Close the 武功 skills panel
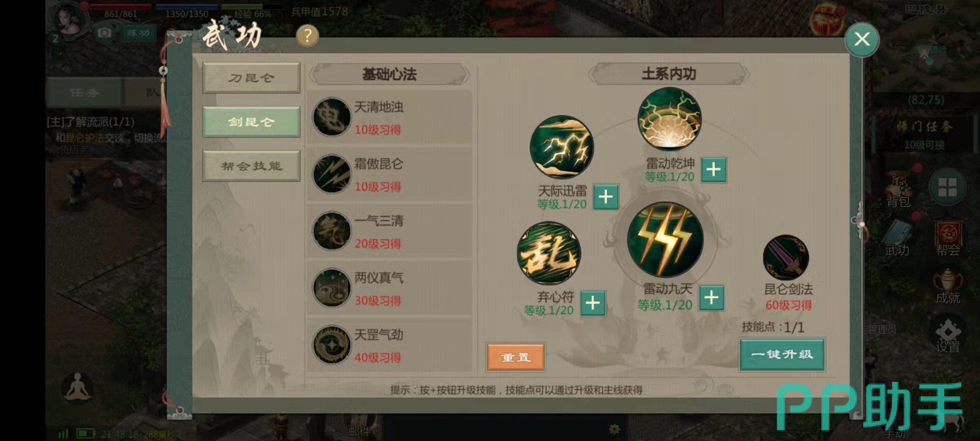 coord(862,40)
